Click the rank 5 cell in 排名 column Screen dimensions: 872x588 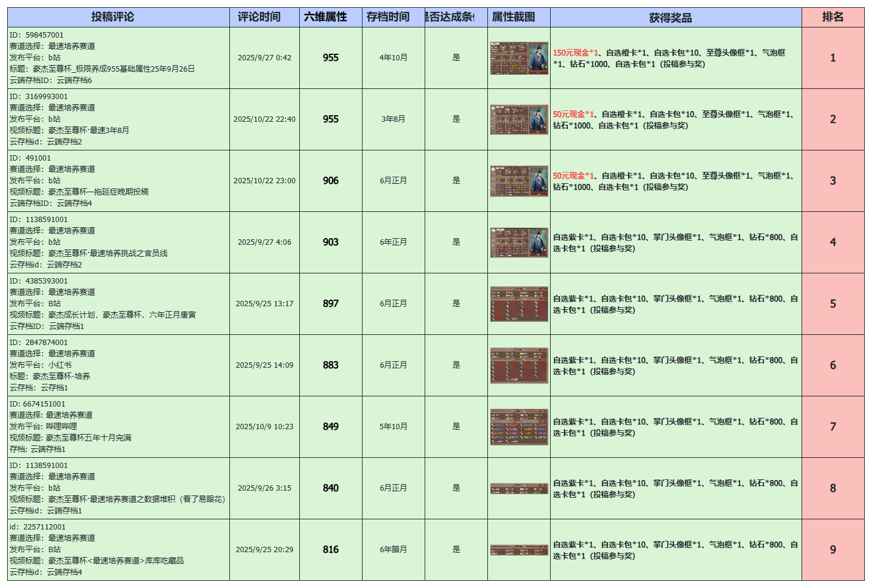833,304
